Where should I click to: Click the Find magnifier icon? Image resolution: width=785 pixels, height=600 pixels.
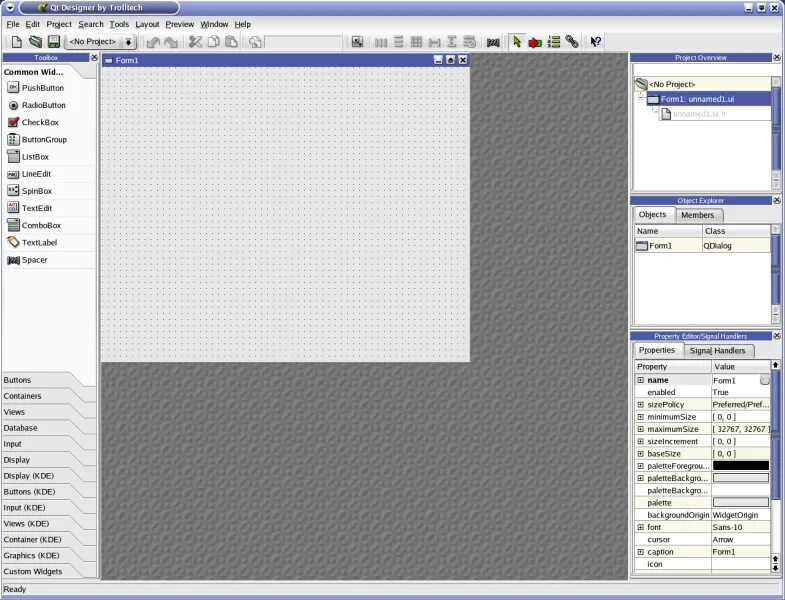(255, 42)
